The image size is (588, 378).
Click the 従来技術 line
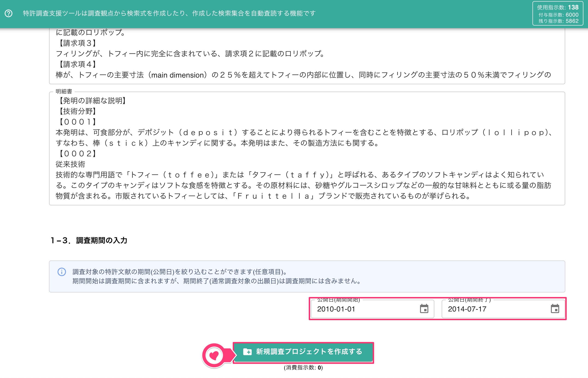pyautogui.click(x=71, y=164)
